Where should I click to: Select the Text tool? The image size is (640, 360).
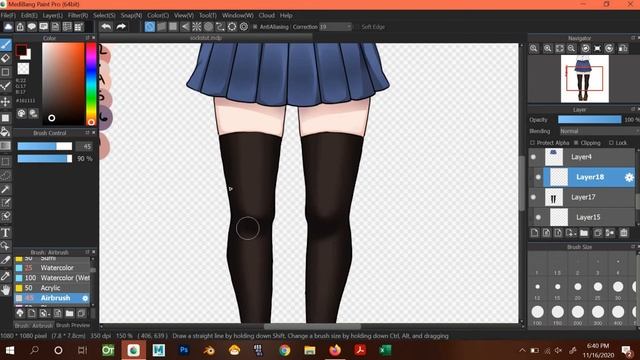[6, 233]
